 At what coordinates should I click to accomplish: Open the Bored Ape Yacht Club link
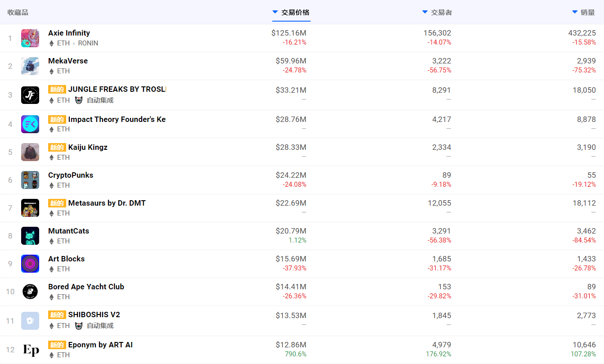click(x=86, y=287)
